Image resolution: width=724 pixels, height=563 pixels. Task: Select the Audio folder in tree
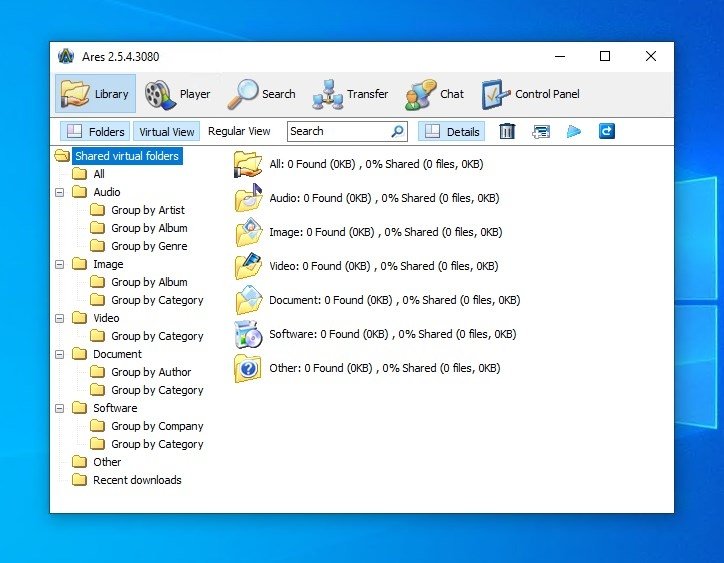click(107, 192)
